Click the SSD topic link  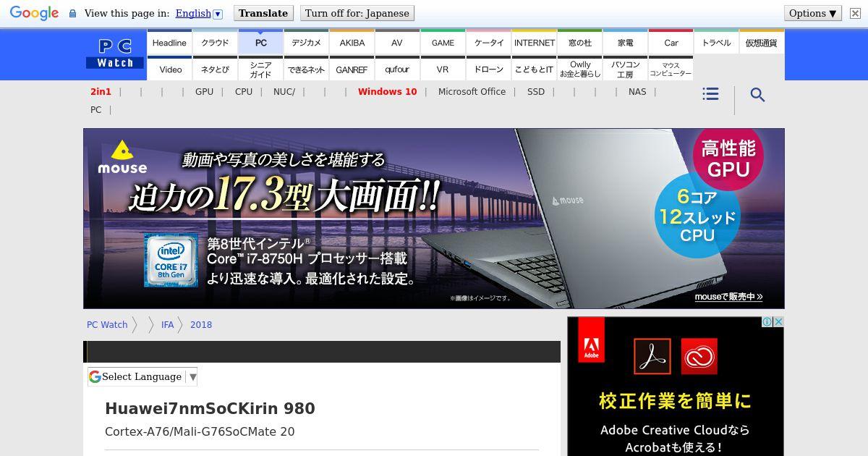point(536,92)
